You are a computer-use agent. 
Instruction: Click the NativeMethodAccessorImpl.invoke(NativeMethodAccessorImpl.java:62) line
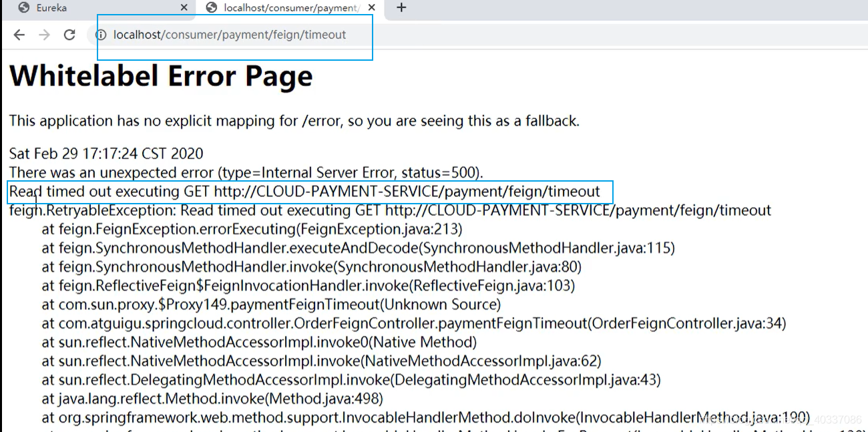pyautogui.click(x=321, y=361)
